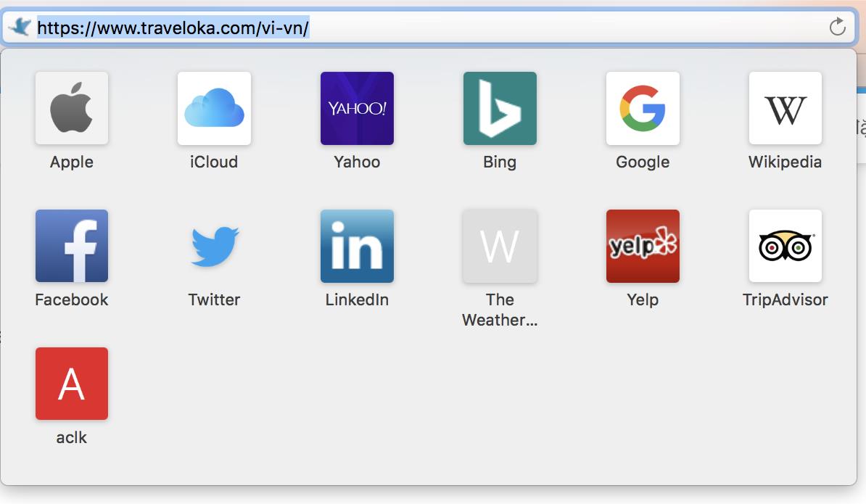Click the Wikipedia label text
The height and width of the screenshot is (504, 866).
[x=785, y=162]
